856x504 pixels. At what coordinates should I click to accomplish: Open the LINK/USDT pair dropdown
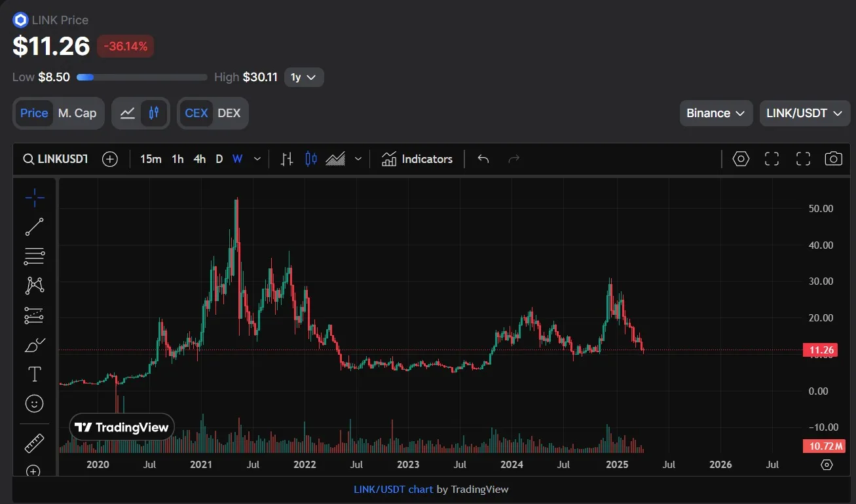pos(804,113)
